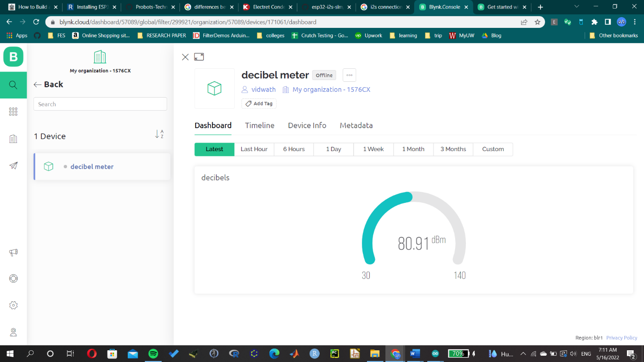Open Spotify from the taskbar
The width and height of the screenshot is (644, 362).
click(153, 353)
